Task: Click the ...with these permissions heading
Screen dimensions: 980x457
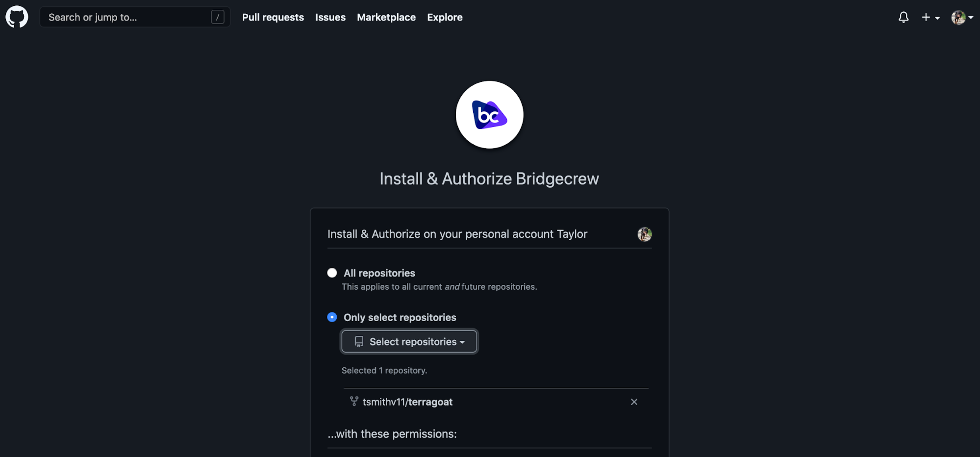Action: click(x=392, y=434)
